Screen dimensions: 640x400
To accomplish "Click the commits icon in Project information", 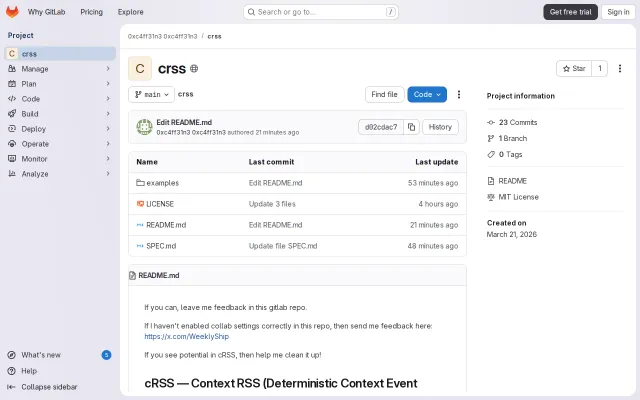I will pos(491,122).
